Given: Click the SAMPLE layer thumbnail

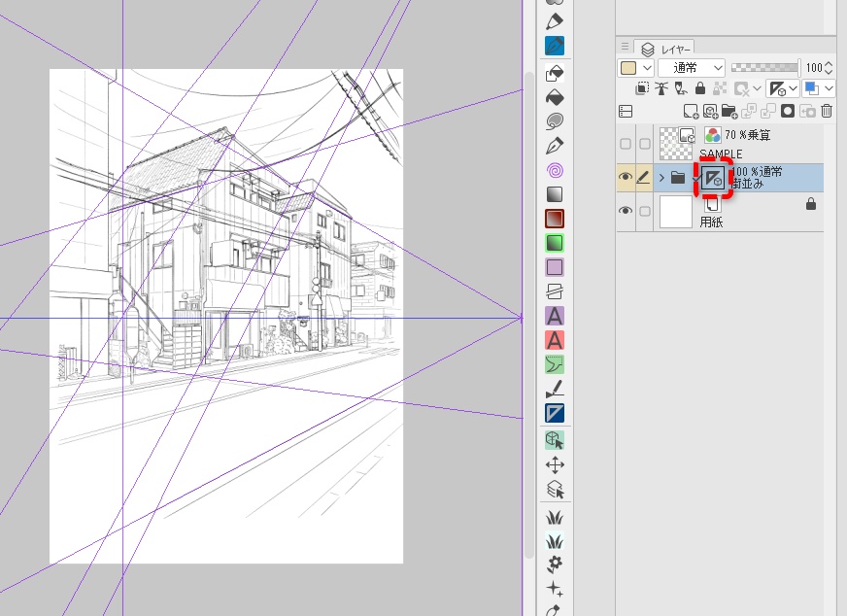Looking at the screenshot, I should click(x=676, y=144).
